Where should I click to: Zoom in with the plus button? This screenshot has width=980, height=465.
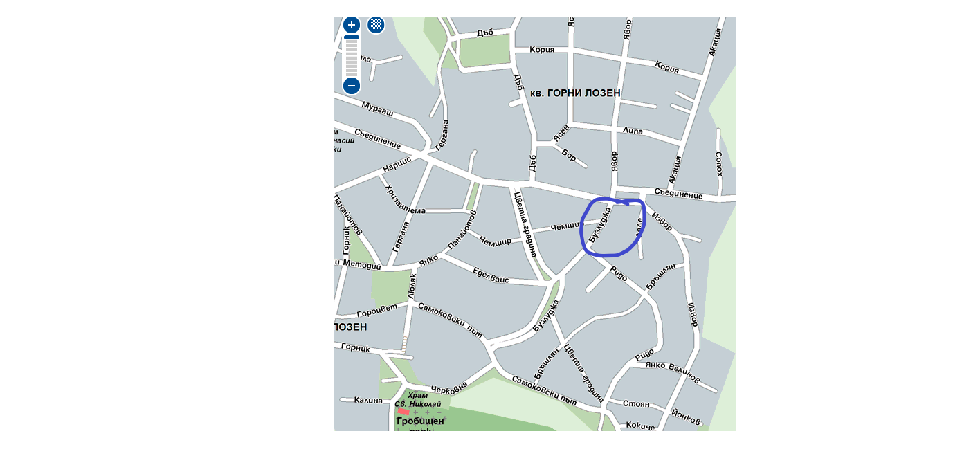click(352, 26)
